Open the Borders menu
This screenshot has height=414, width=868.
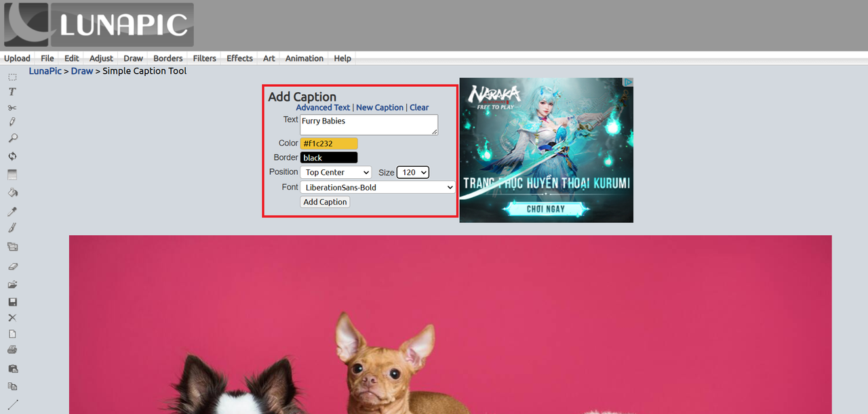pos(168,58)
